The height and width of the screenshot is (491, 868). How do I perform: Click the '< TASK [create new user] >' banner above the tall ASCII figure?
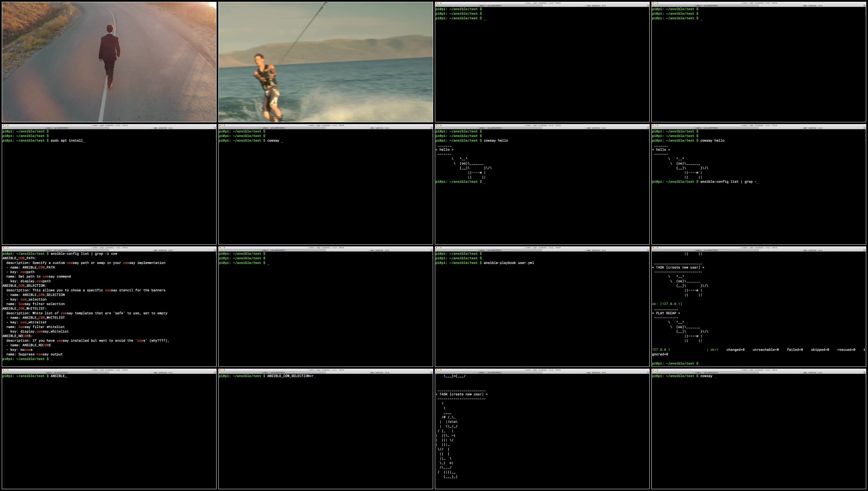[x=461, y=394]
